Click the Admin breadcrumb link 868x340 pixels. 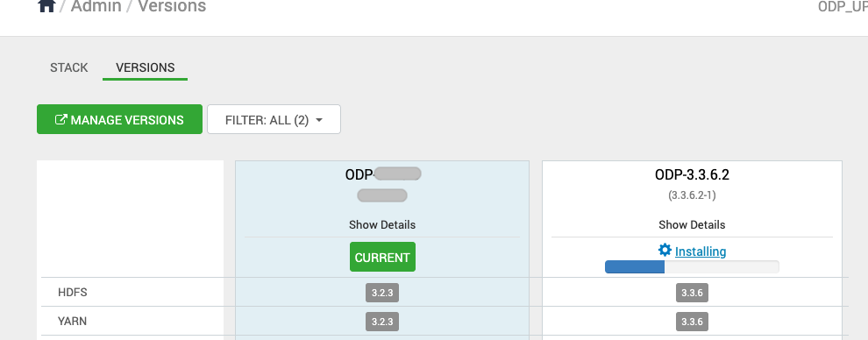pos(96,6)
